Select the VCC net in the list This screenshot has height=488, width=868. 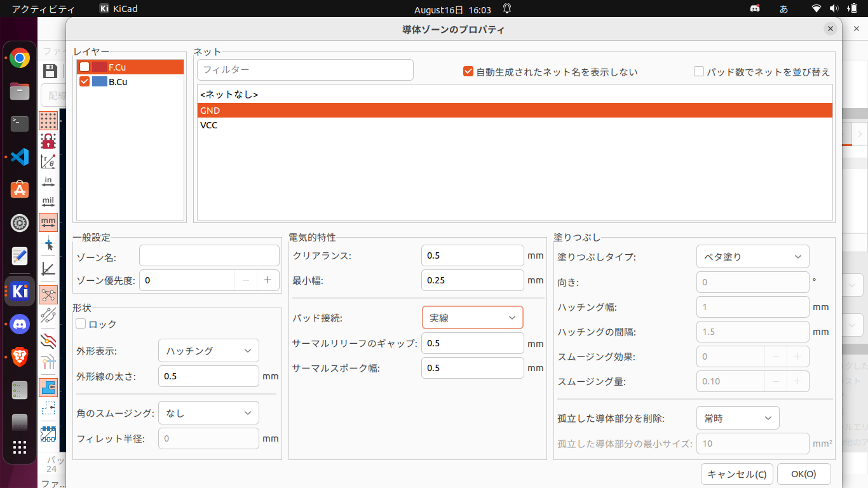pyautogui.click(x=209, y=125)
